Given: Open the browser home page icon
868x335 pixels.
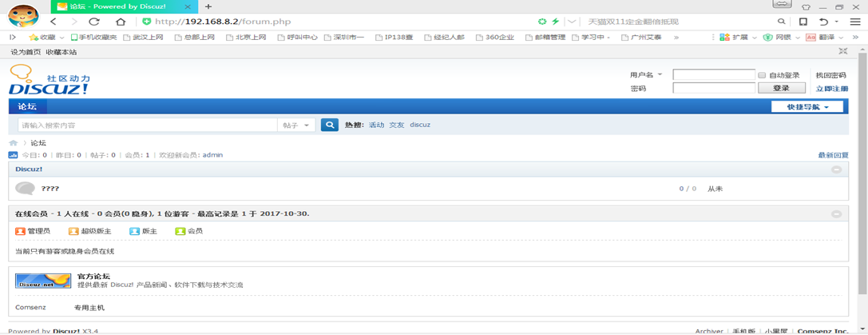Looking at the screenshot, I should click(x=121, y=22).
